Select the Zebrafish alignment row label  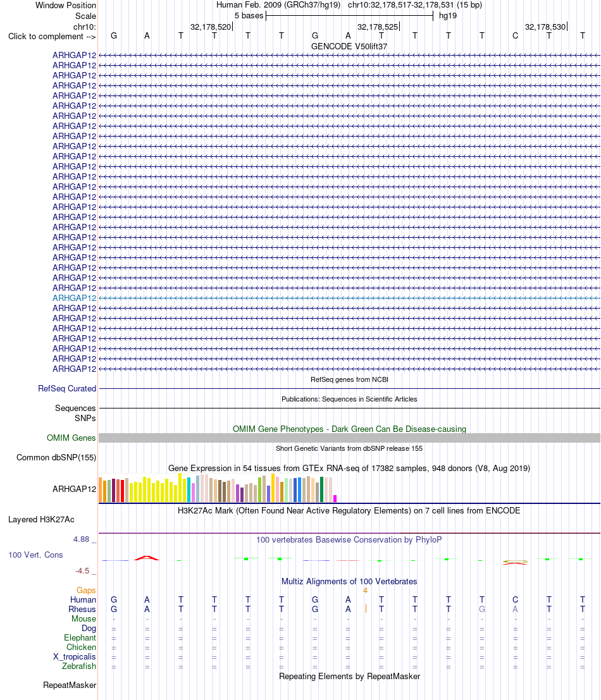pos(79,666)
